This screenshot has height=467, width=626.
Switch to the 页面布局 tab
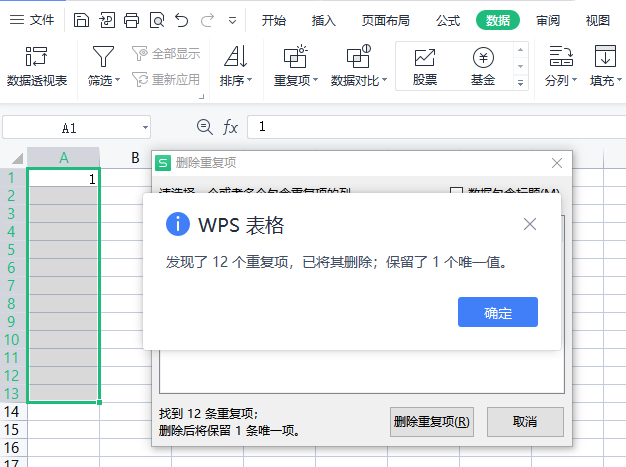coord(386,20)
